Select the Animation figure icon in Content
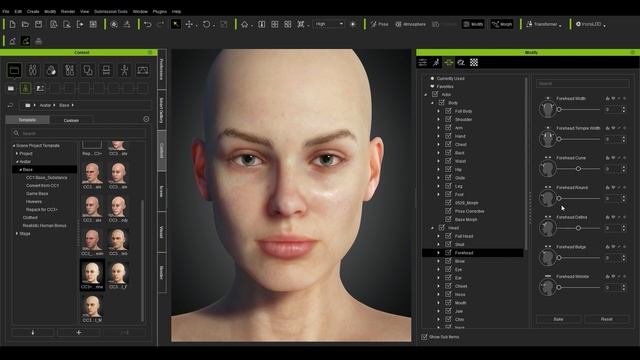Image resolution: width=640 pixels, height=360 pixels. click(x=124, y=70)
